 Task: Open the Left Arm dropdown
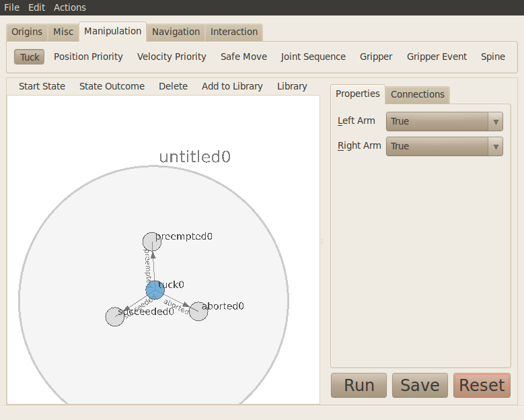[x=444, y=121]
